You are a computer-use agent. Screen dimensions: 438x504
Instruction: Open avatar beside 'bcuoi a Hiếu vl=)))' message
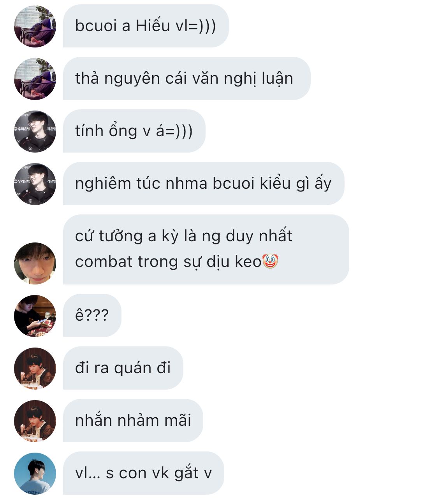click(x=35, y=26)
